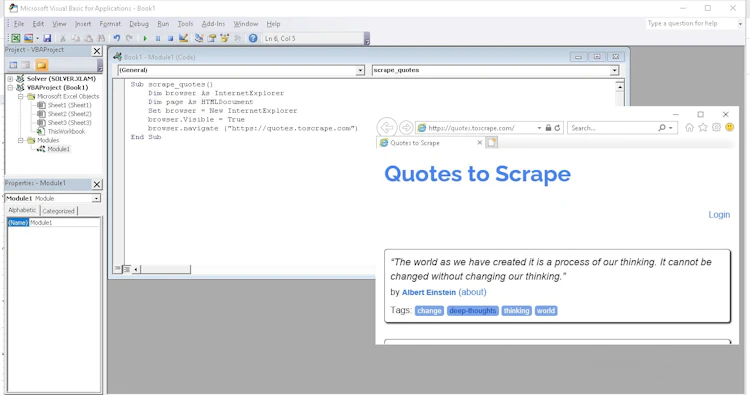750x395 pixels.
Task: Select Sheet3 (Sheet3) in project tree
Action: tap(69, 123)
